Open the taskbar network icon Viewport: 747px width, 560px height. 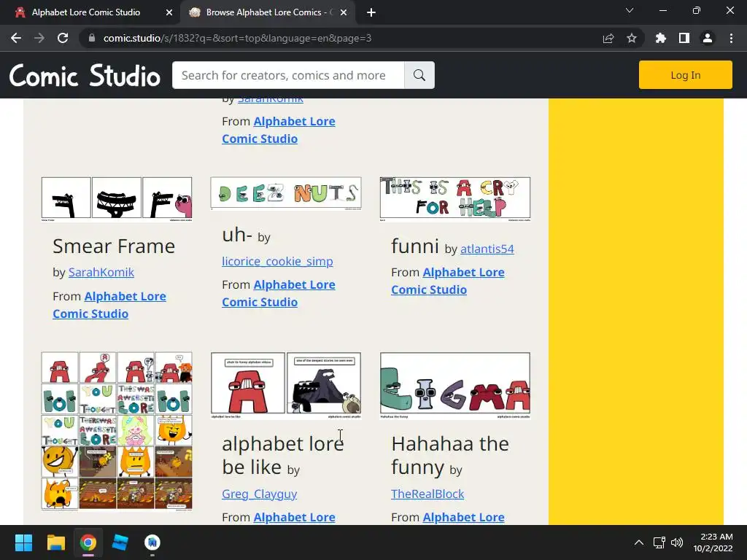coord(659,542)
